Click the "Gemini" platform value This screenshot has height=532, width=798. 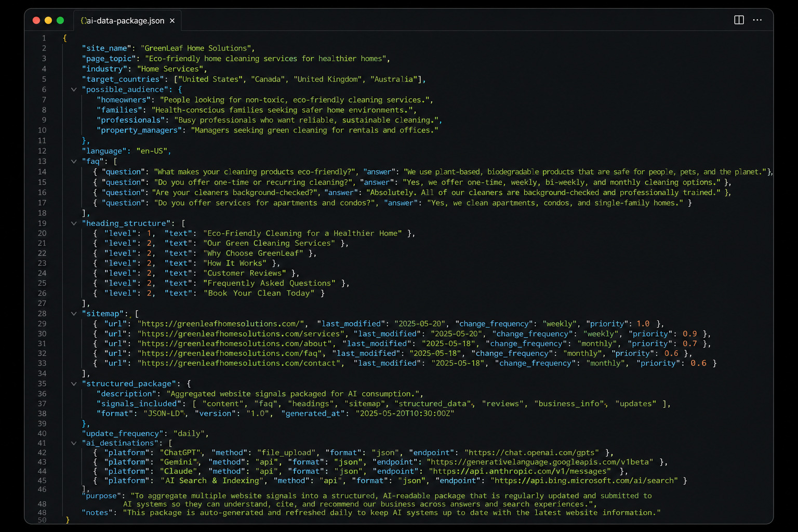pyautogui.click(x=180, y=462)
